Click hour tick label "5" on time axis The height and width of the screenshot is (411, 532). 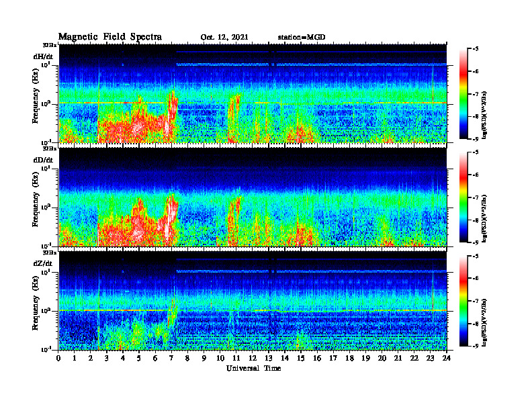pyautogui.click(x=139, y=359)
